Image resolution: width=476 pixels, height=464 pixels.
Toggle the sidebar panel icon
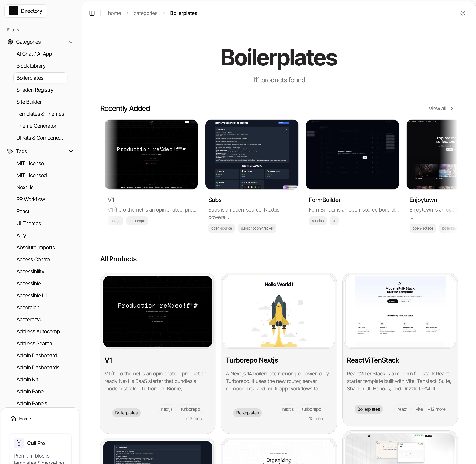92,13
